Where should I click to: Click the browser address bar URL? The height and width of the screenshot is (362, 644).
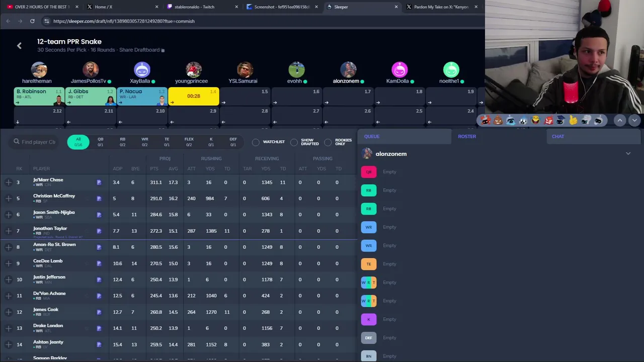[x=124, y=21]
